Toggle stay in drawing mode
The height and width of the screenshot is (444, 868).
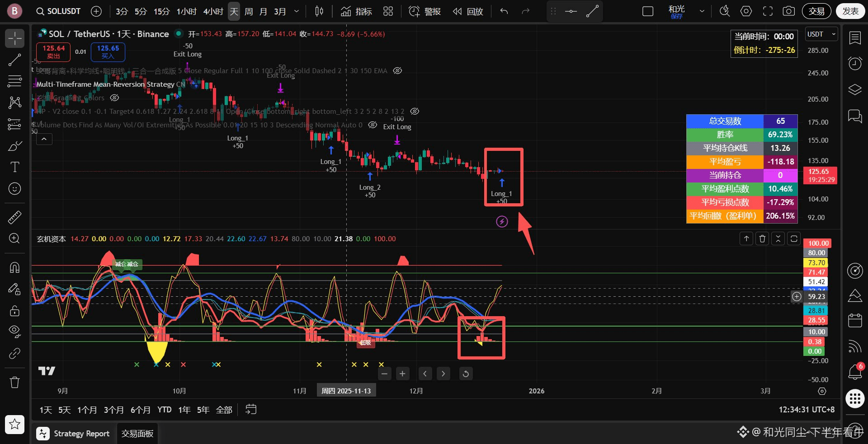point(14,289)
